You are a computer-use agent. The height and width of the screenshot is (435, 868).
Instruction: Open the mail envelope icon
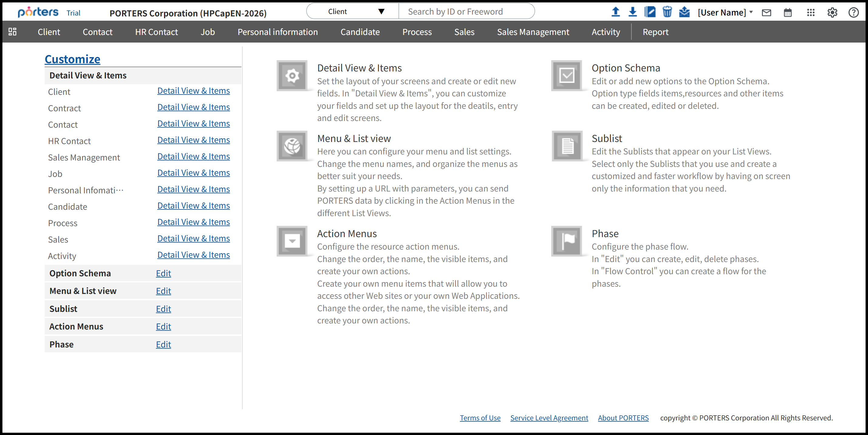coord(766,13)
